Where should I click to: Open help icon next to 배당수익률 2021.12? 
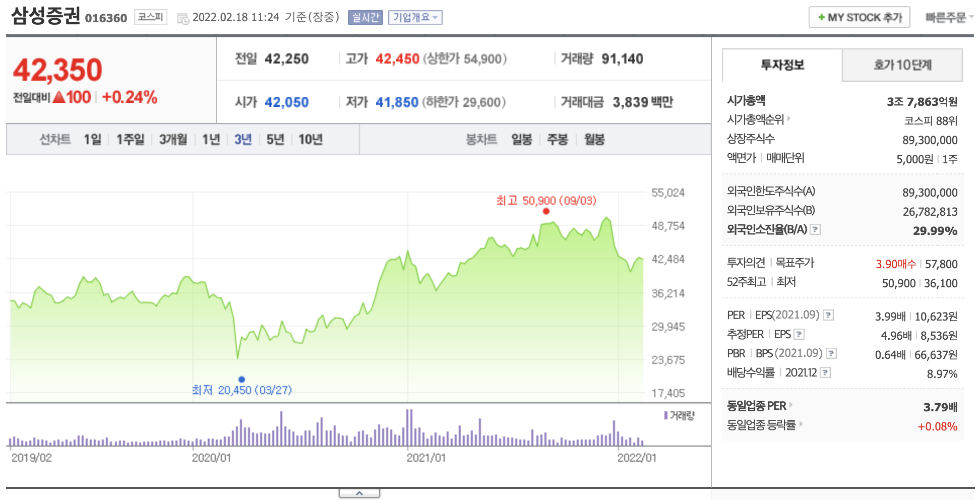pyautogui.click(x=825, y=372)
